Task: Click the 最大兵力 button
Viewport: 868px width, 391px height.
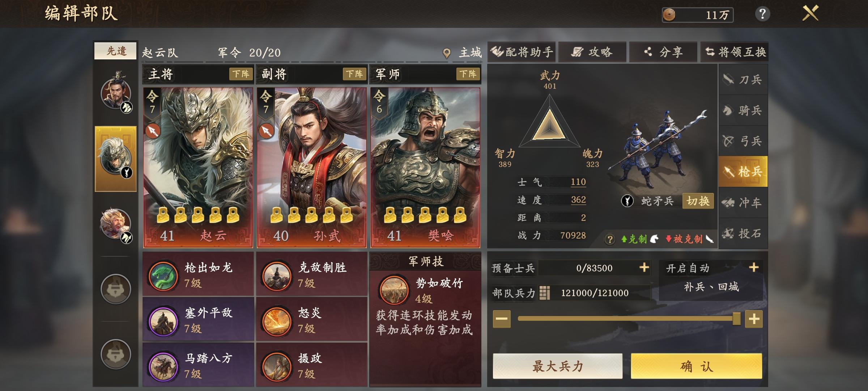Action: 558,366
